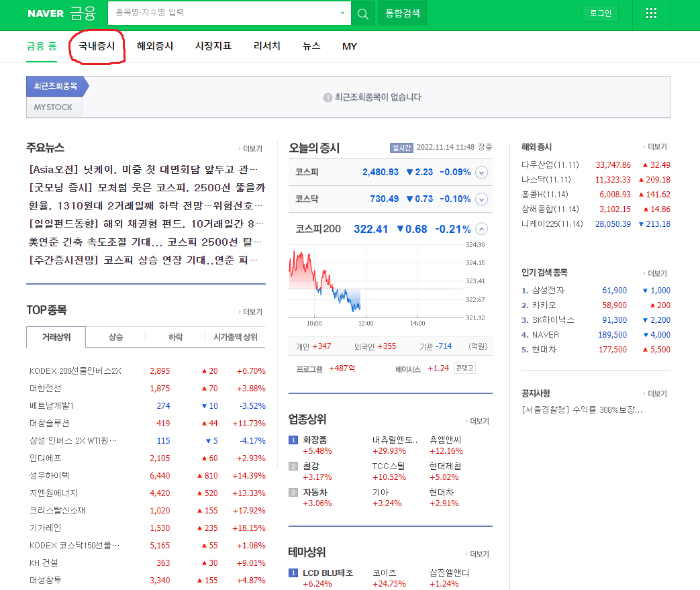Open the MY STOCK tab
700x590 pixels.
click(53, 107)
